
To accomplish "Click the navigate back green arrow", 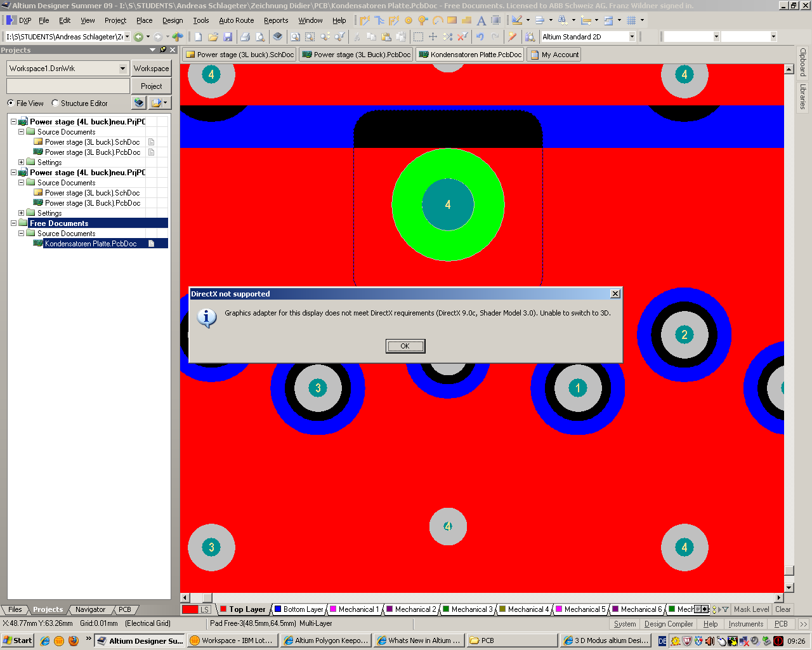I will tap(138, 37).
